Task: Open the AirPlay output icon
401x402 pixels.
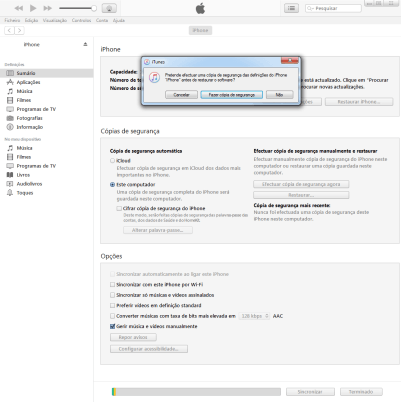Action: [x=109, y=8]
